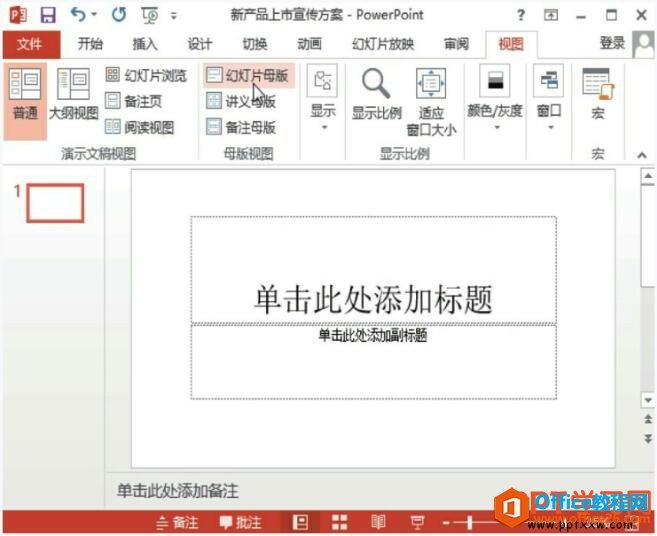Switch to 大纲视图 (Outline View)
This screenshot has height=536, width=657.
74,97
